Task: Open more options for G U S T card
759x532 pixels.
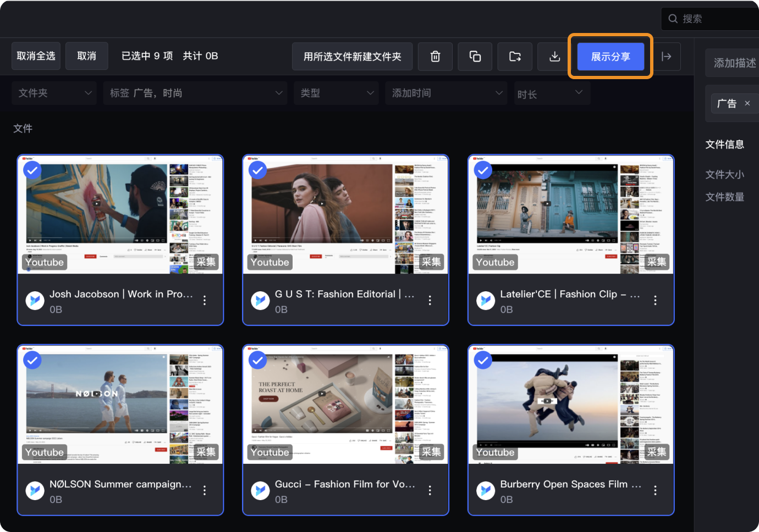Action: [x=430, y=301]
